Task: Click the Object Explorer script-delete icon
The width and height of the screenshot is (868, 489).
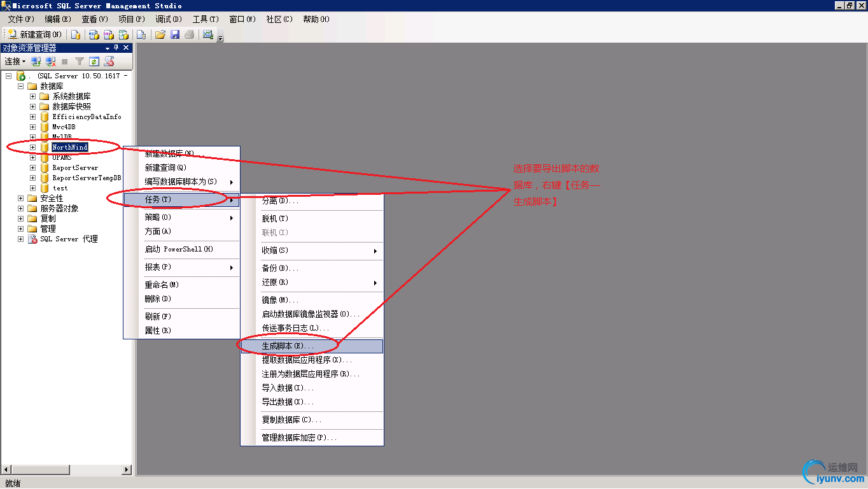Action: tap(109, 61)
